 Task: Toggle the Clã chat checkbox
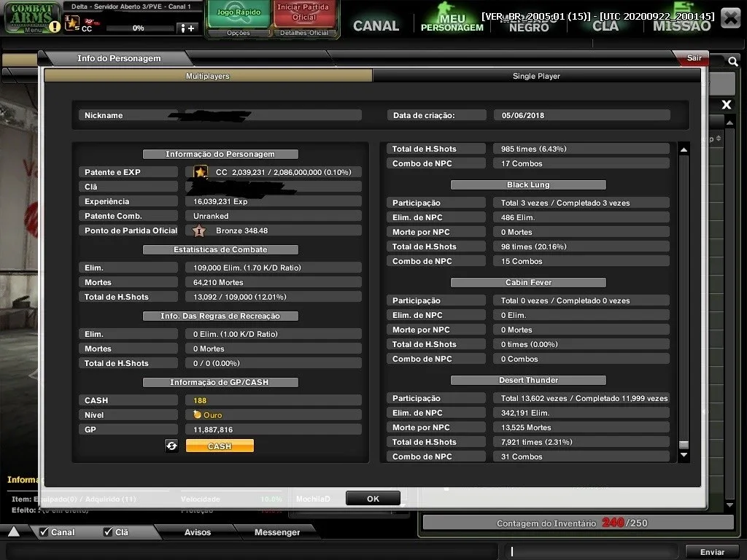point(108,532)
